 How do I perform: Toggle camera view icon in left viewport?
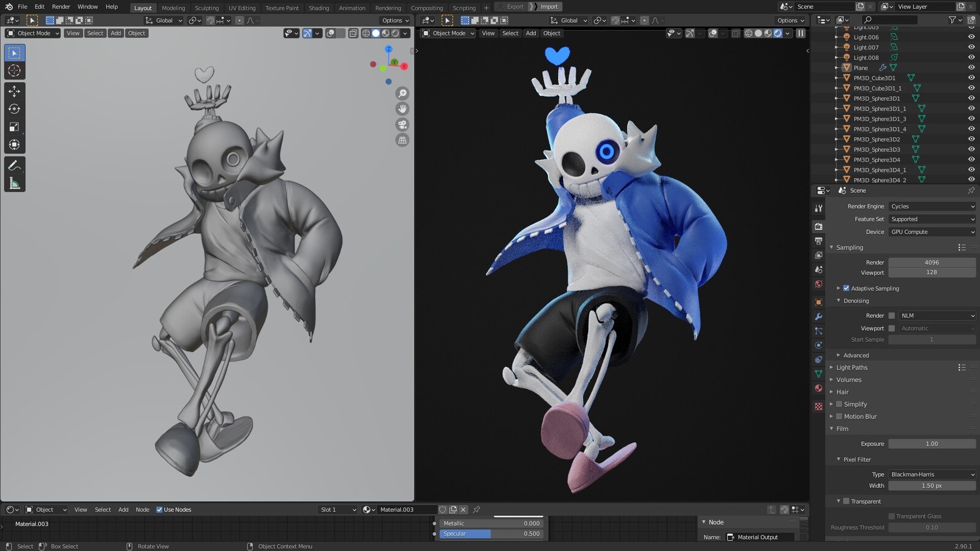(402, 124)
